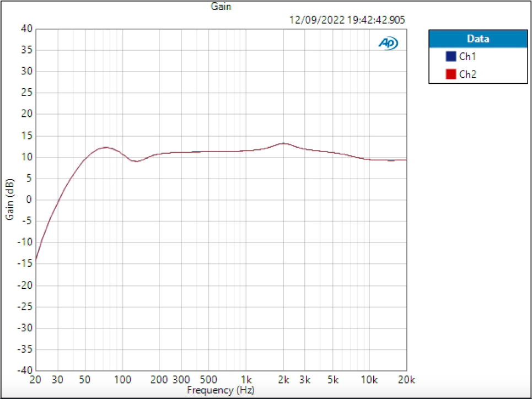This screenshot has width=532, height=399.
Task: Click the 20k frequency axis tick label
Action: (406, 379)
